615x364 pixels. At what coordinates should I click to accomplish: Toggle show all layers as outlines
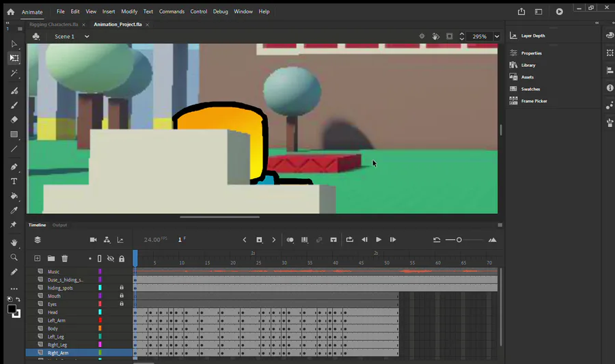[x=99, y=259]
